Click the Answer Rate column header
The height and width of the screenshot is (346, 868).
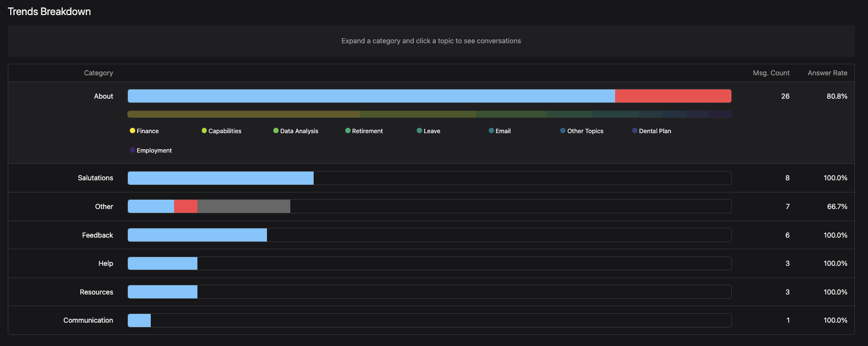coord(827,73)
